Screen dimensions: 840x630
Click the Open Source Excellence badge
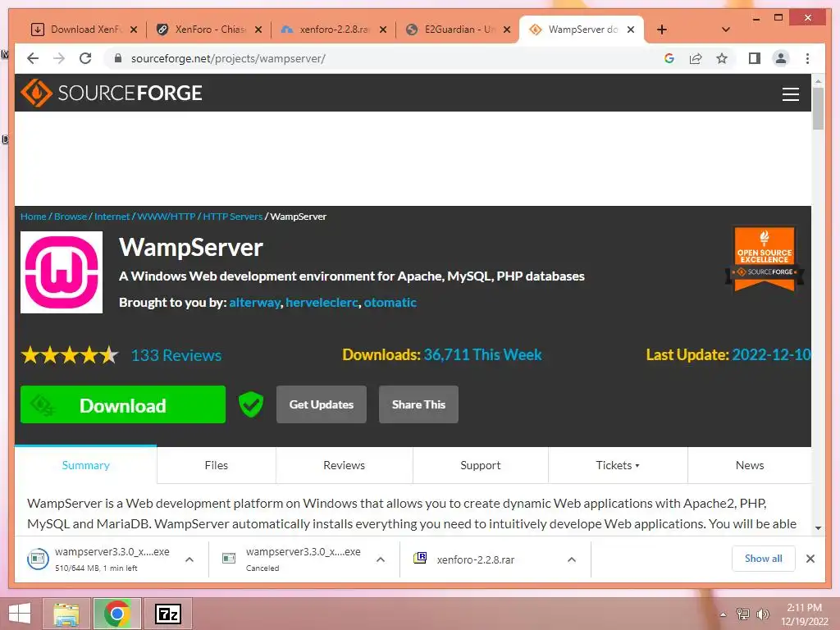765,258
